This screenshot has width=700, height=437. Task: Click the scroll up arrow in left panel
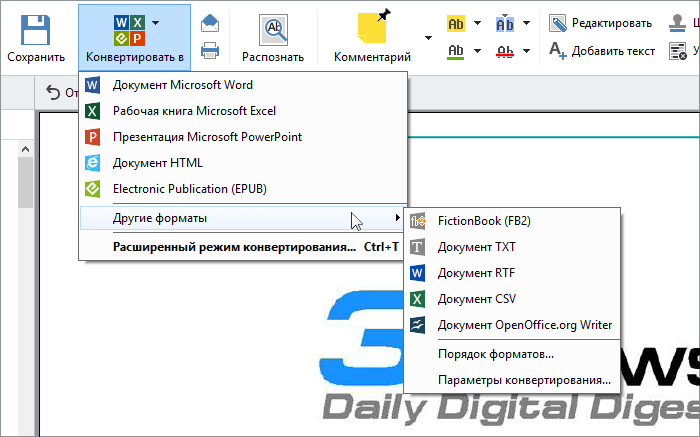25,150
